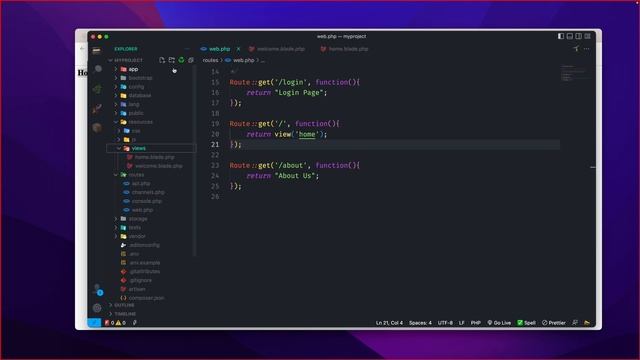Open the editor more actions ellipsis

(x=587, y=49)
